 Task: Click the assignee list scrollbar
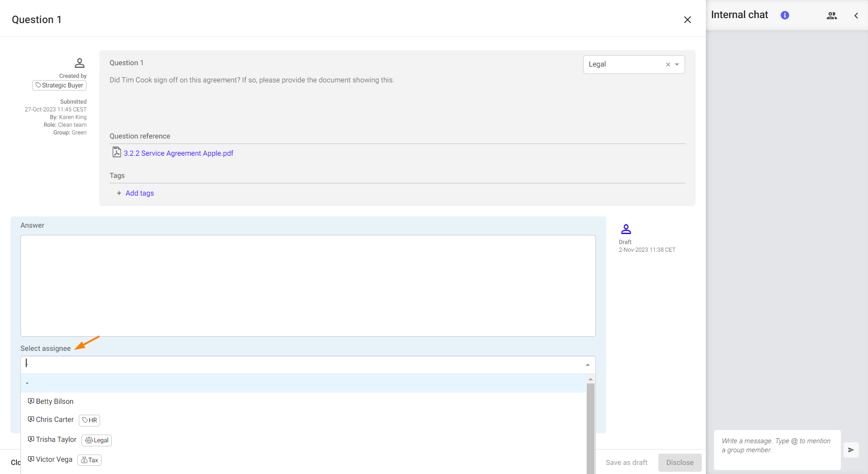pyautogui.click(x=590, y=426)
